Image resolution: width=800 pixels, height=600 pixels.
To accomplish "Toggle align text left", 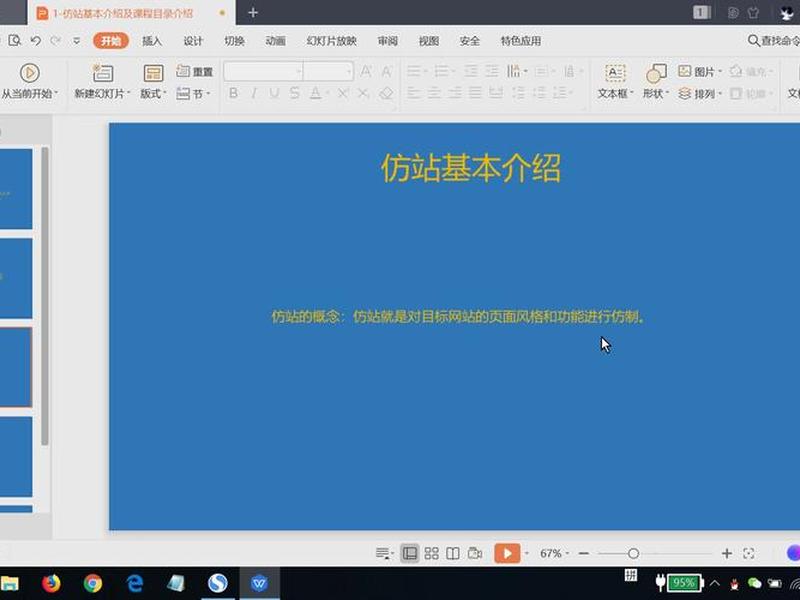I will [414, 93].
